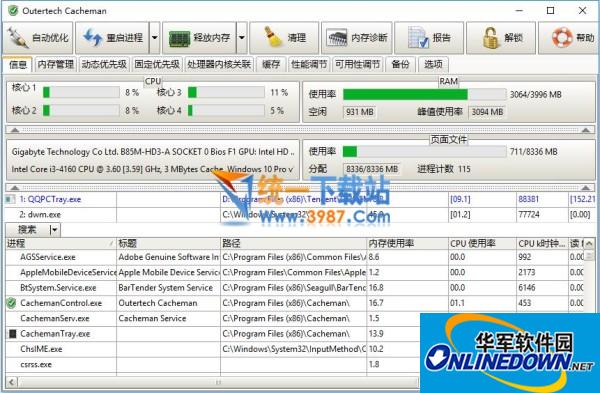600x393 pixels.
Task: Click the RAM 使用率 progress bar
Action: click(424, 94)
